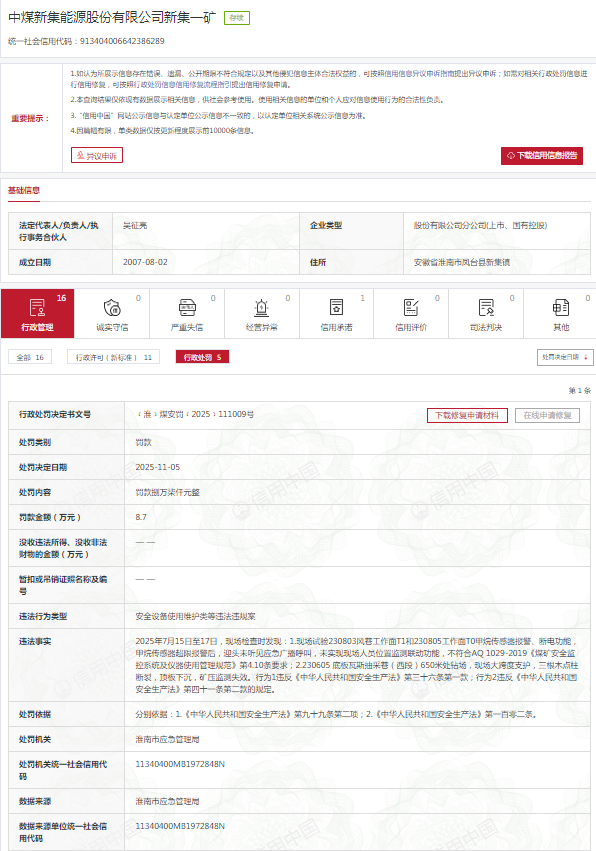Click the penalty content 罚款捌万柒仟元整

pyautogui.click(x=167, y=492)
